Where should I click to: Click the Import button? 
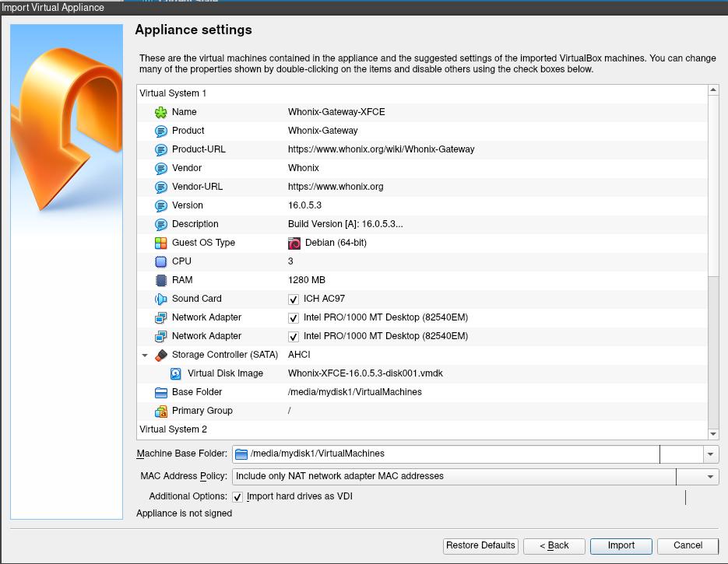(621, 545)
